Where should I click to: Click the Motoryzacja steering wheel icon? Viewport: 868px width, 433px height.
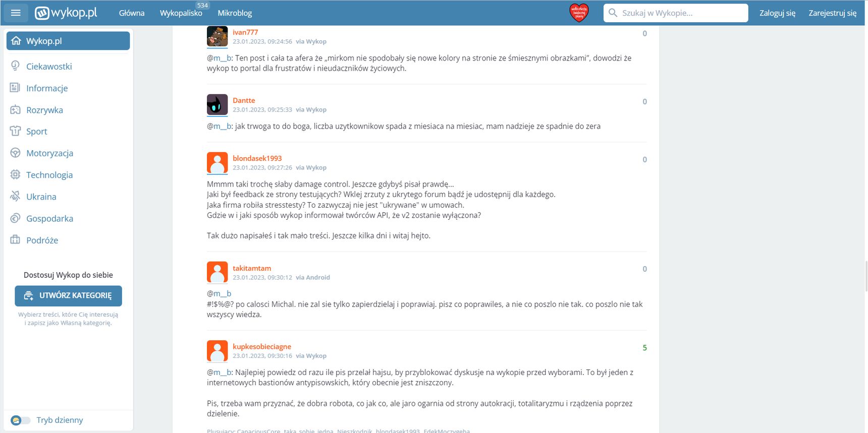point(15,153)
